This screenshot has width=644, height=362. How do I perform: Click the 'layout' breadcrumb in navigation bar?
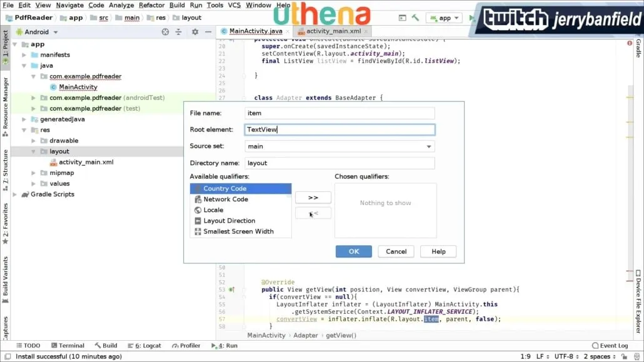click(191, 18)
